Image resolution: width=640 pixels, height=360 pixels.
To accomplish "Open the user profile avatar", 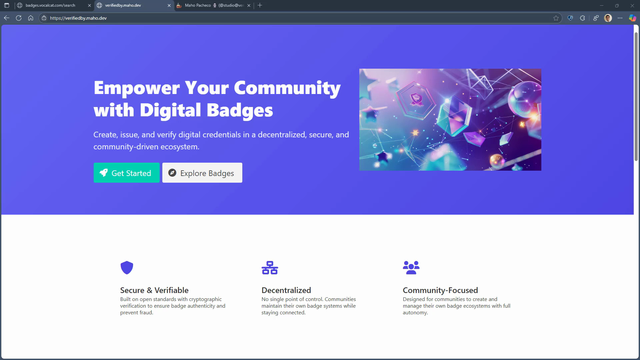I will point(608,18).
